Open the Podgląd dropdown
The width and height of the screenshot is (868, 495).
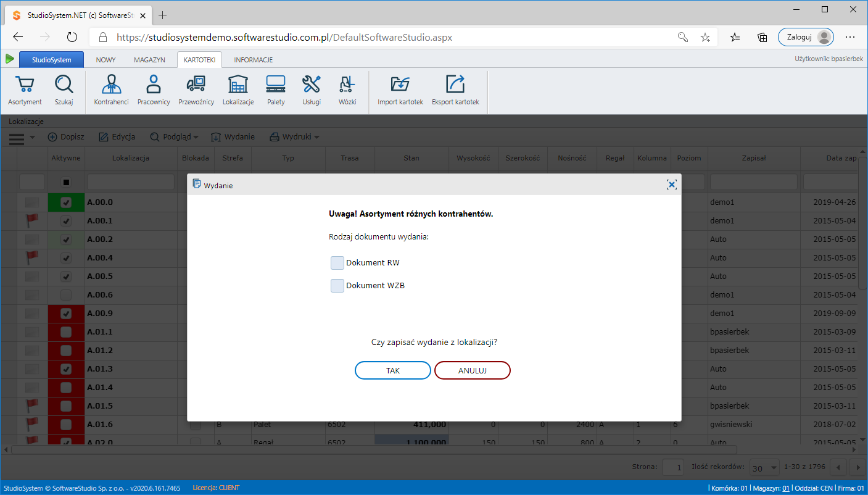pos(174,137)
